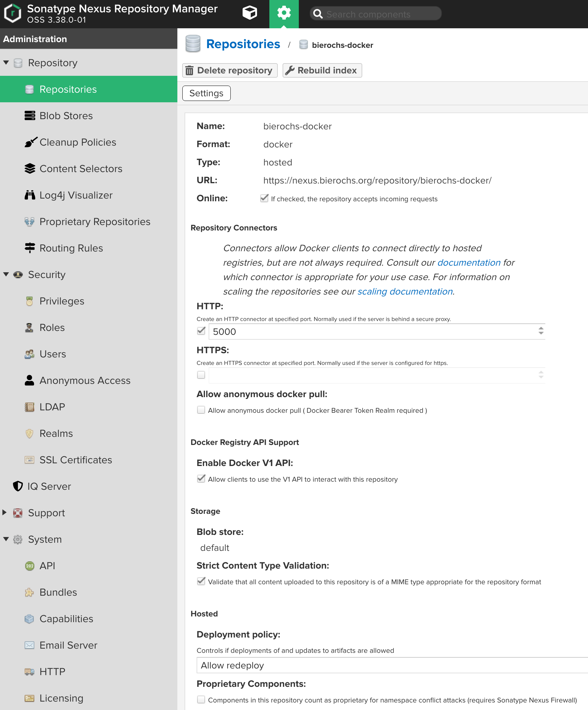Click the Content Selectors layers icon
The width and height of the screenshot is (588, 710).
30,168
